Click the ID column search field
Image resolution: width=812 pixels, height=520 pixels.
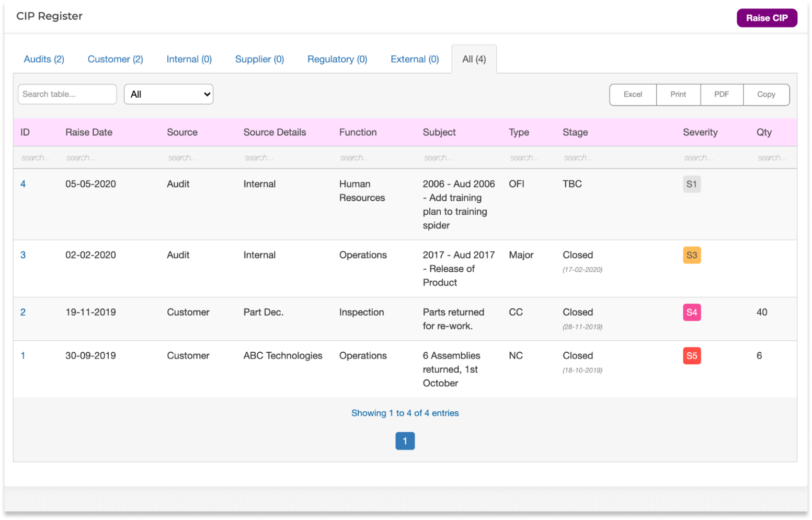click(x=36, y=157)
